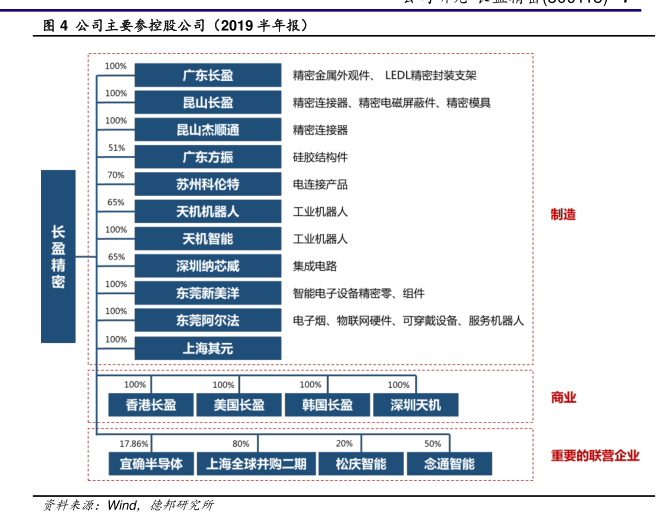Click the 松庆智能 box

tap(361, 464)
